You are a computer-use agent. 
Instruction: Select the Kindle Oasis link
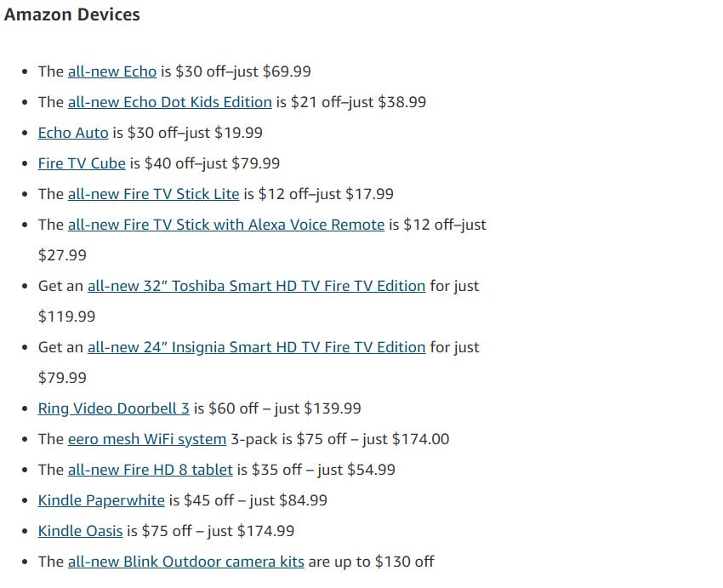pos(80,531)
